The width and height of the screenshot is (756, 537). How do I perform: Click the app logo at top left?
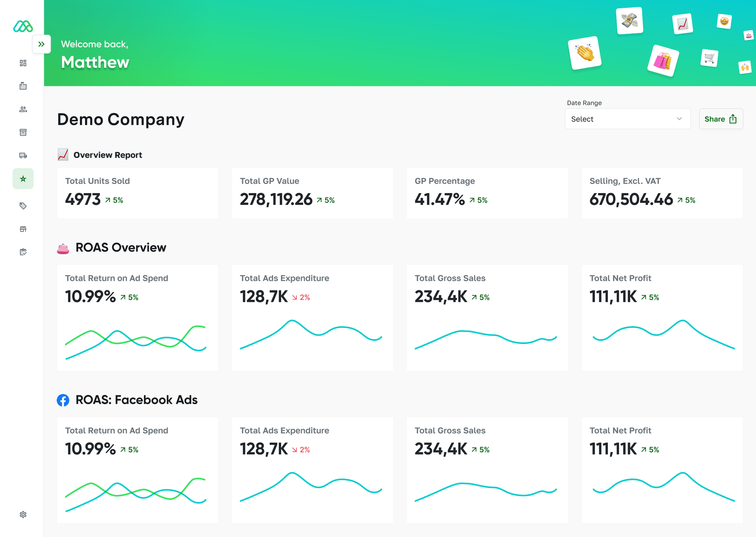tap(23, 26)
